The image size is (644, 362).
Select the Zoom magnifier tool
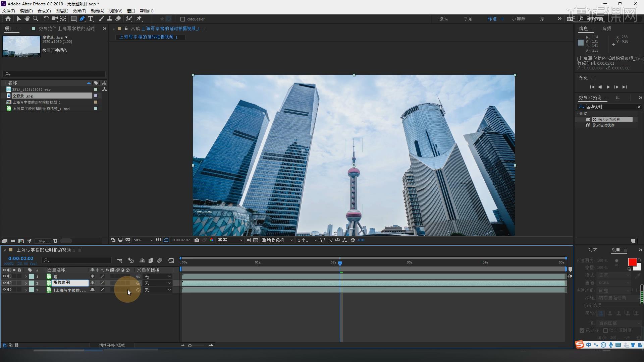36,19
